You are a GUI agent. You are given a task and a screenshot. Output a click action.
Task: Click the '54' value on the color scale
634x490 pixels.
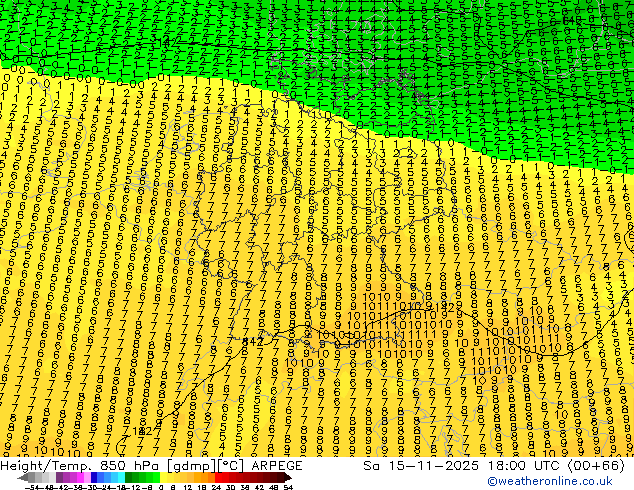(x=288, y=488)
